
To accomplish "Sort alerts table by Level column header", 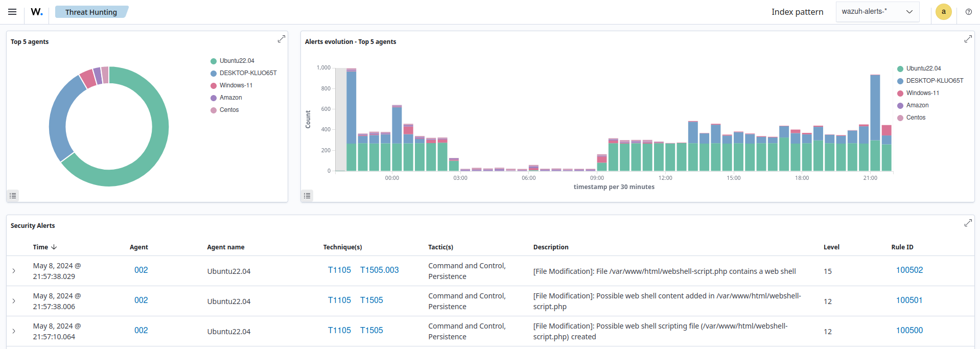I will point(831,247).
